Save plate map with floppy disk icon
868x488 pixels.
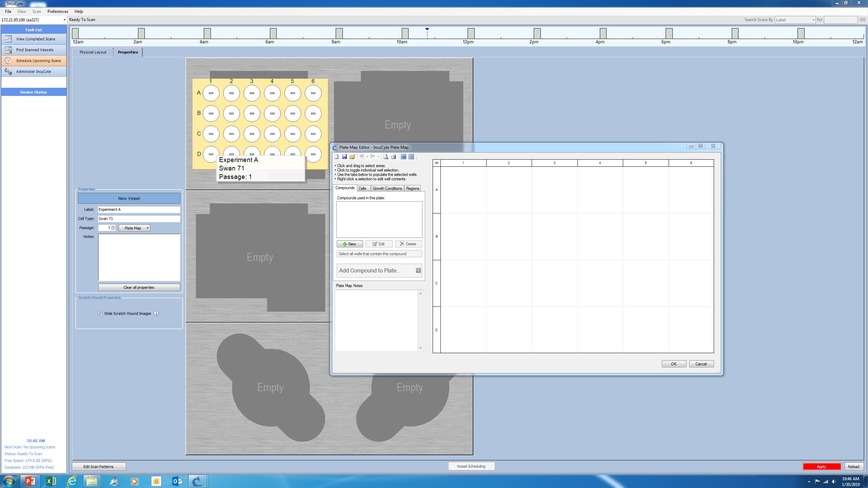click(x=344, y=157)
